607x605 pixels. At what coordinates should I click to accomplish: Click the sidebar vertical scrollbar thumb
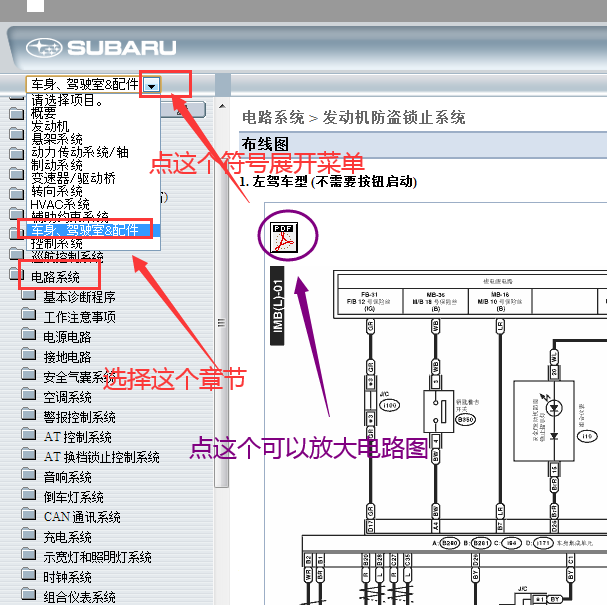pos(221,322)
